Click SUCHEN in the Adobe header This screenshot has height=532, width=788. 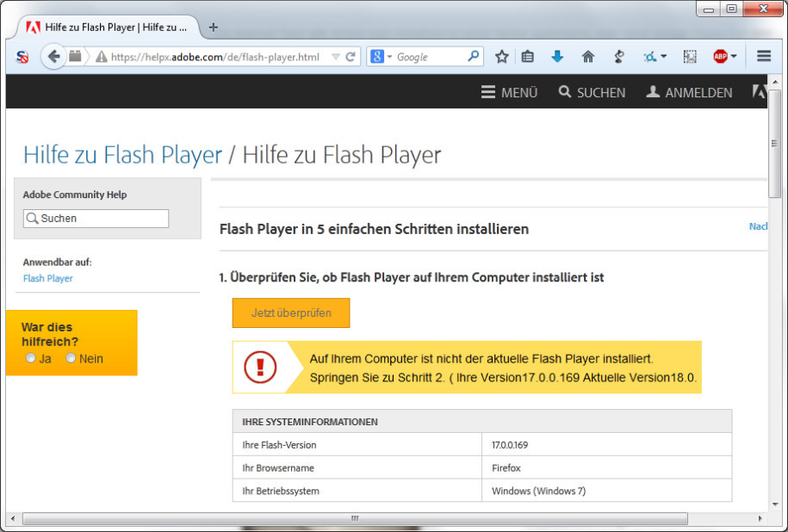coord(592,92)
